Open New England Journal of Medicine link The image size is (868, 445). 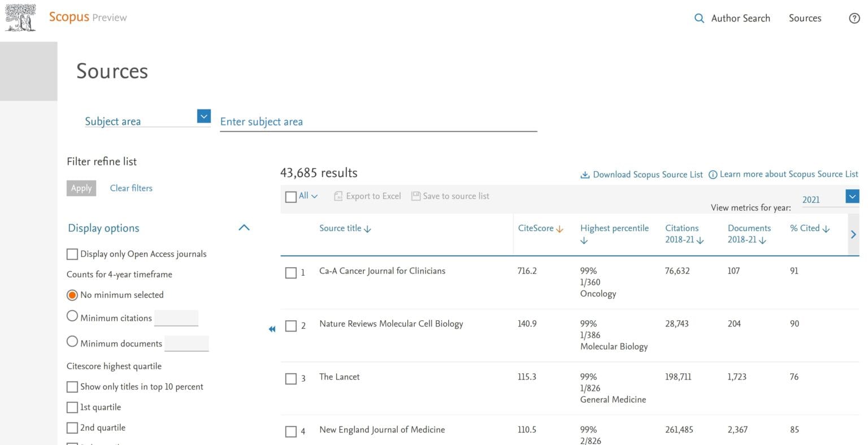[382, 430]
